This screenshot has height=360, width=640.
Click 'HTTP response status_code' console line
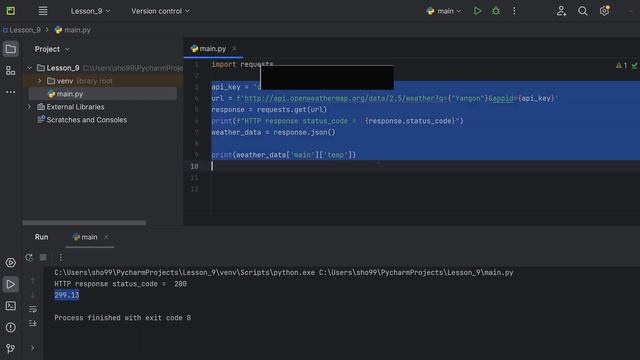click(x=120, y=284)
